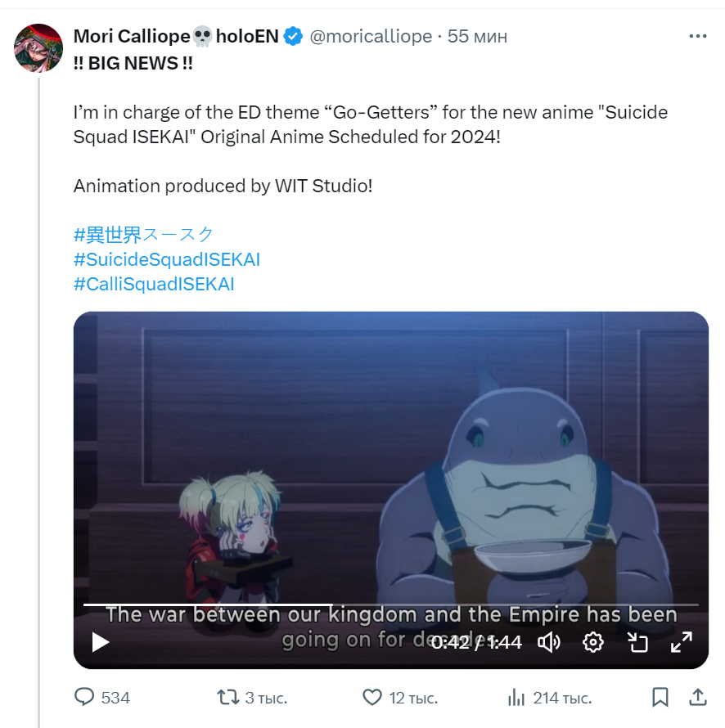The width and height of the screenshot is (725, 728).
Task: Open video settings gear
Action: point(593,642)
